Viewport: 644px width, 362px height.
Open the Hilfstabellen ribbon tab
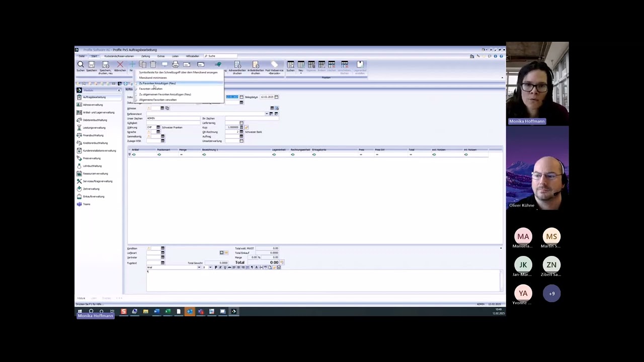pos(192,56)
